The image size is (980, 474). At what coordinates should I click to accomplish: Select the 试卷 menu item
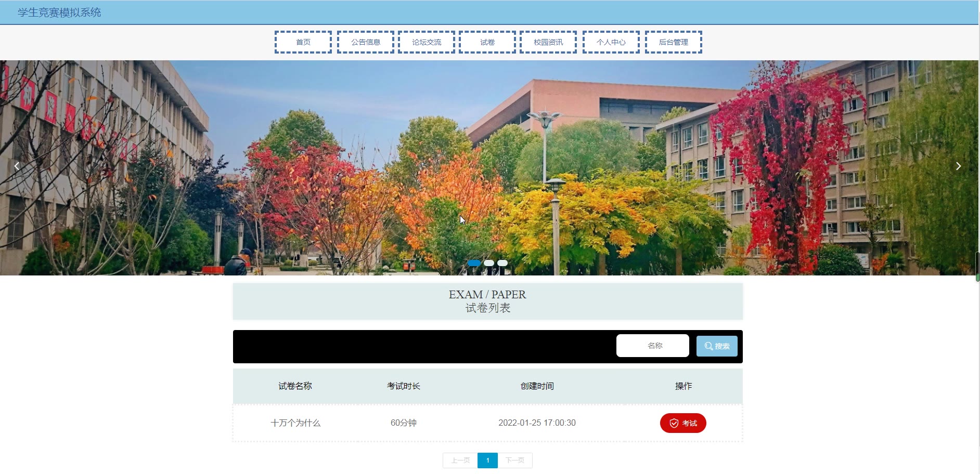click(x=487, y=42)
